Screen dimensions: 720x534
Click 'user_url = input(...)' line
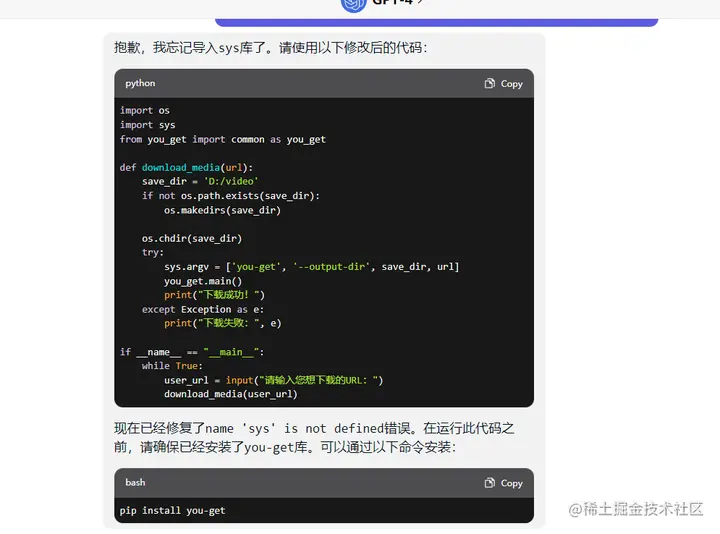(x=274, y=380)
